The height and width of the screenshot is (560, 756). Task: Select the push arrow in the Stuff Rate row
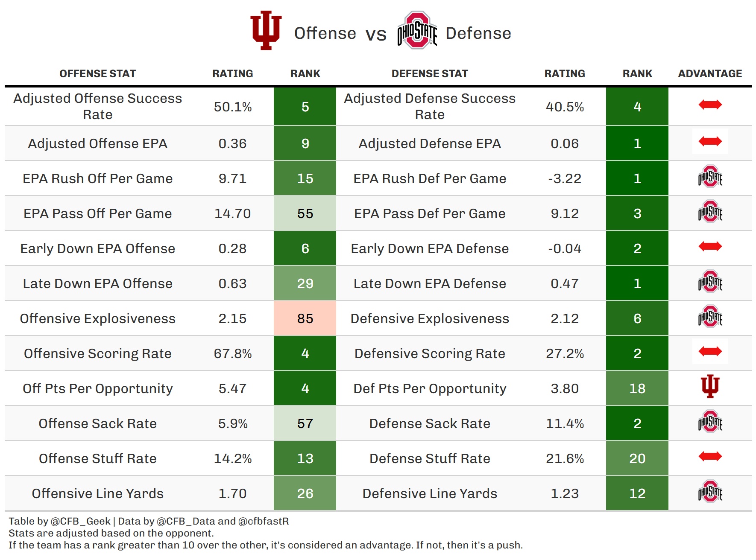(x=710, y=456)
